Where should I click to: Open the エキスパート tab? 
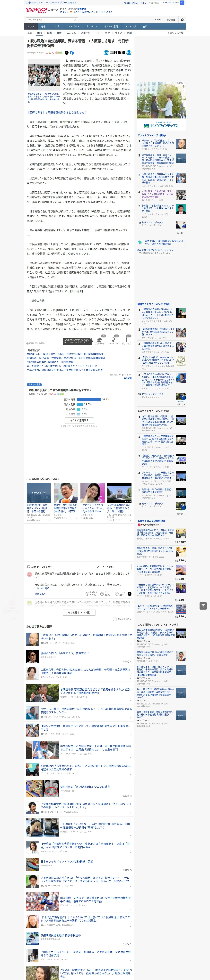(72, 27)
